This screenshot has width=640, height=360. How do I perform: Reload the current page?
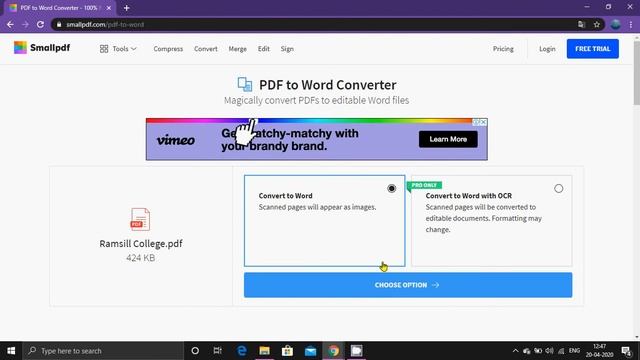point(40,24)
